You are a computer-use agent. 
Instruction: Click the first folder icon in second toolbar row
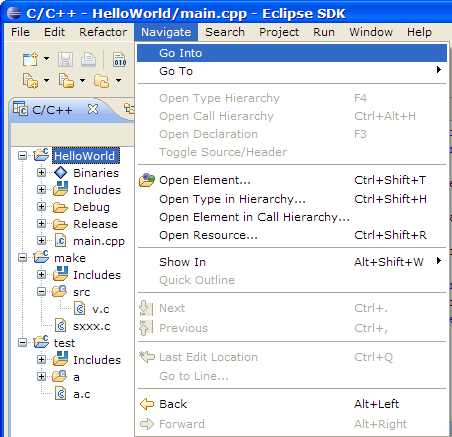(x=30, y=81)
